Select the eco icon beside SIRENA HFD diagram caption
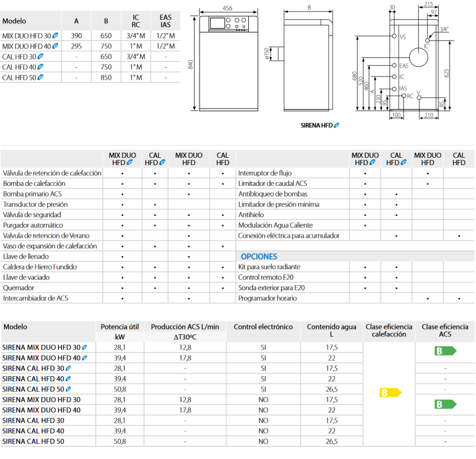The height and width of the screenshot is (459, 476). [x=336, y=125]
